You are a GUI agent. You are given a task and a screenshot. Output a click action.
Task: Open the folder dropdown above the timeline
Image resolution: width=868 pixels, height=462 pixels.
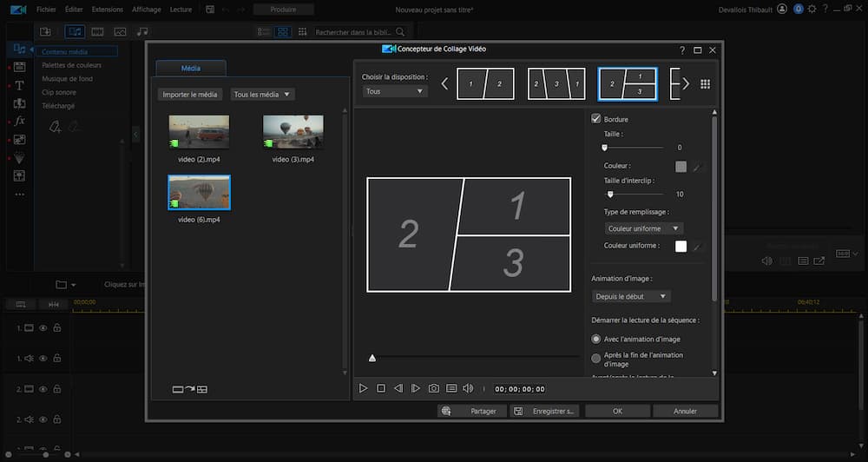66,285
